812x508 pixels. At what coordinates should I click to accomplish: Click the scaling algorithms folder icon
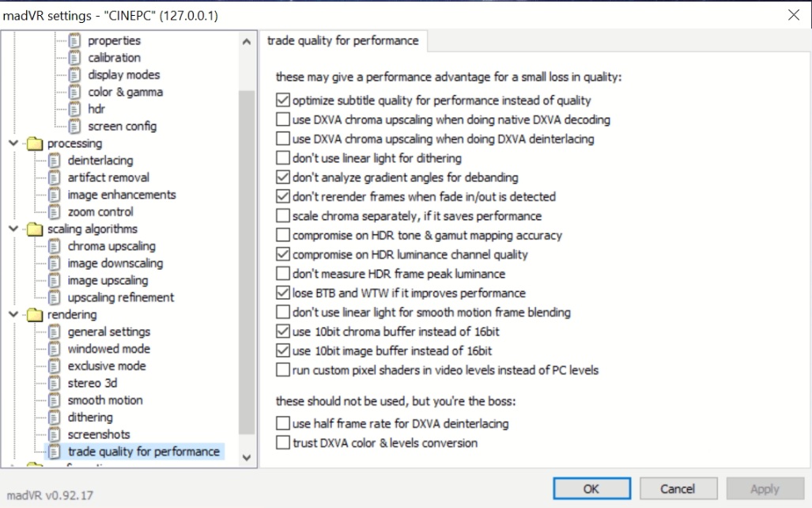[35, 229]
